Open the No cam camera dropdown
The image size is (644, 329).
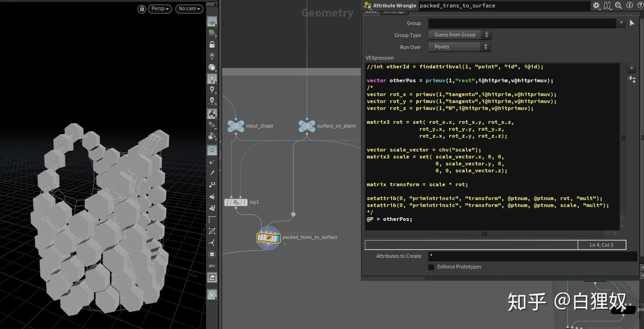click(189, 9)
